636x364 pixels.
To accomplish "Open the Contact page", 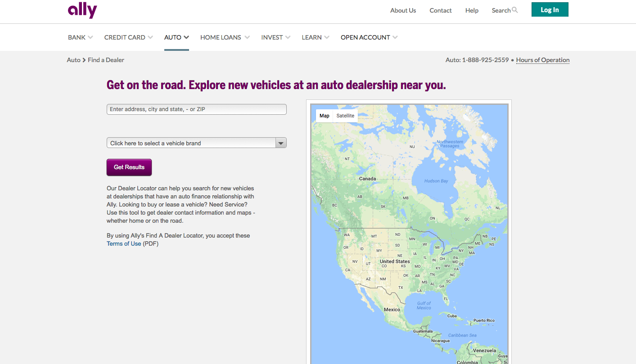I will [x=440, y=10].
